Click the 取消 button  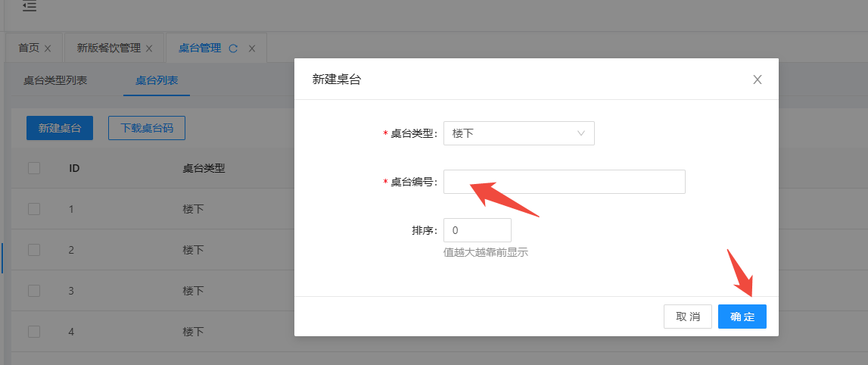(688, 317)
